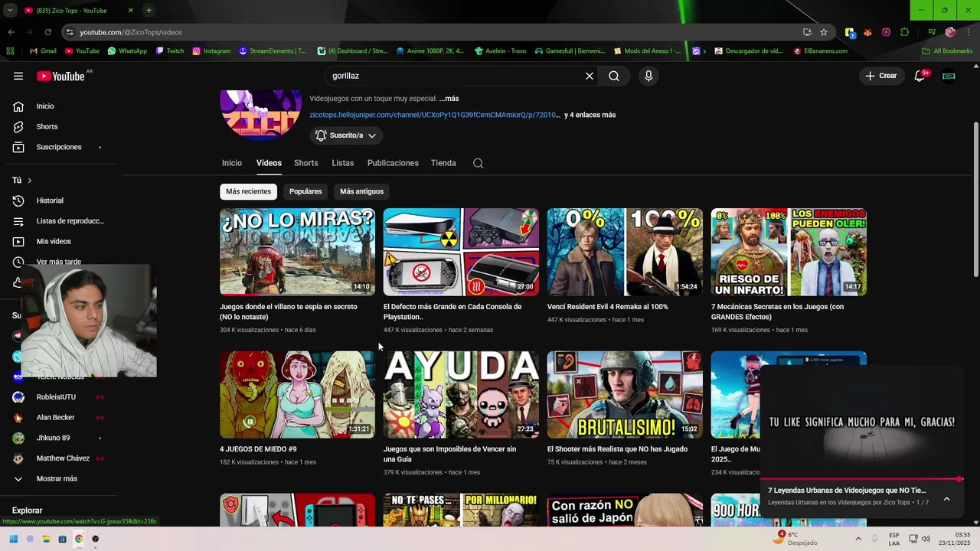
Task: Open the Windows Start menu
Action: click(13, 539)
